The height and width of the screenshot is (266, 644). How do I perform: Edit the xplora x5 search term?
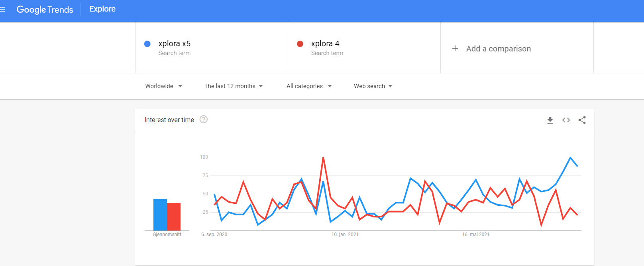(x=175, y=43)
